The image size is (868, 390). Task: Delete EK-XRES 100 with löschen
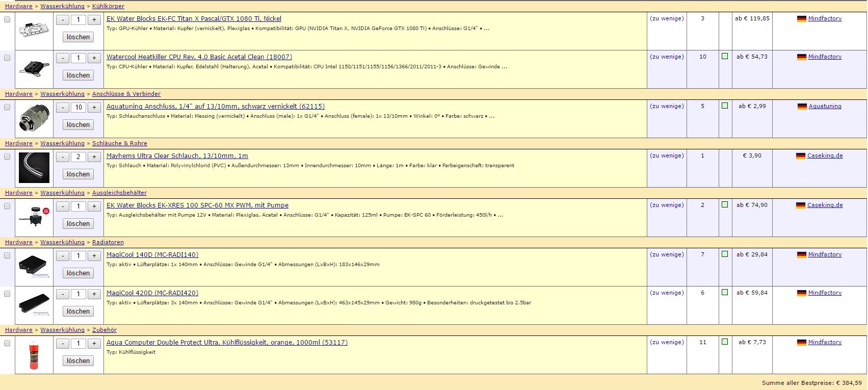78,224
